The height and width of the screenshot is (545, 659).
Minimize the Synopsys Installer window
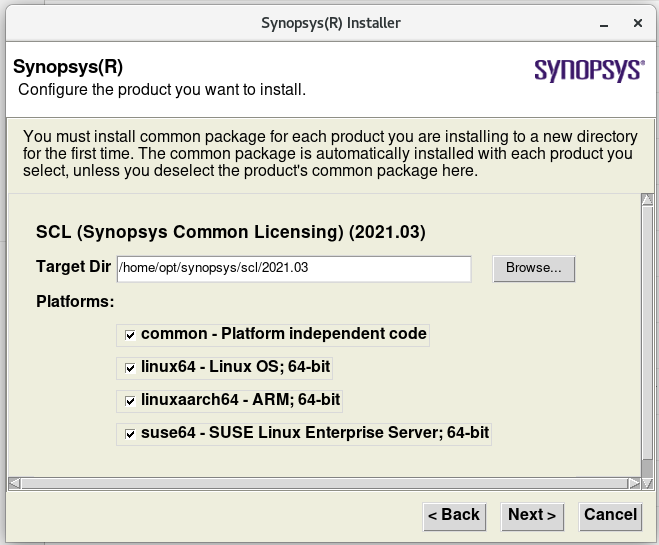(x=604, y=24)
